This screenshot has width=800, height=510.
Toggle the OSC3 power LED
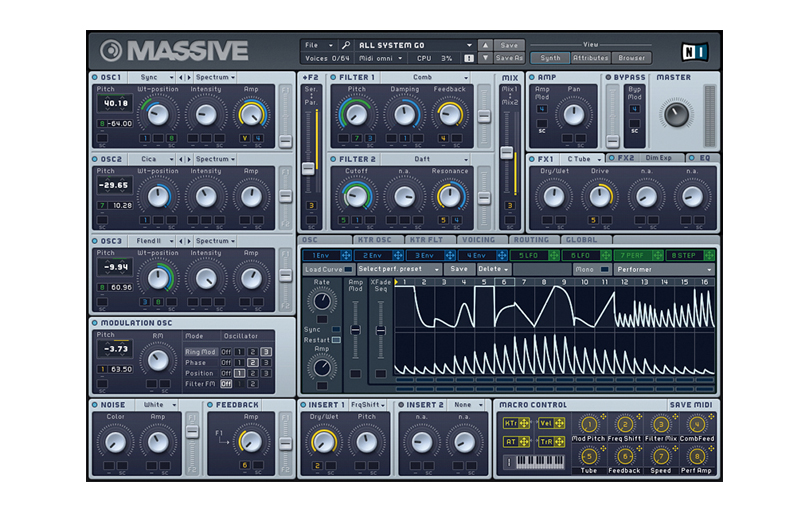click(95, 241)
